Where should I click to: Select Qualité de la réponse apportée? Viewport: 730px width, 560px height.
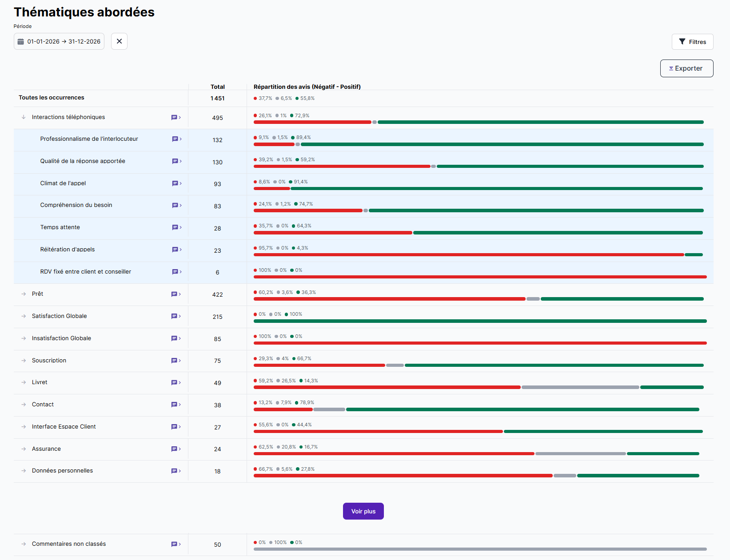pos(83,161)
